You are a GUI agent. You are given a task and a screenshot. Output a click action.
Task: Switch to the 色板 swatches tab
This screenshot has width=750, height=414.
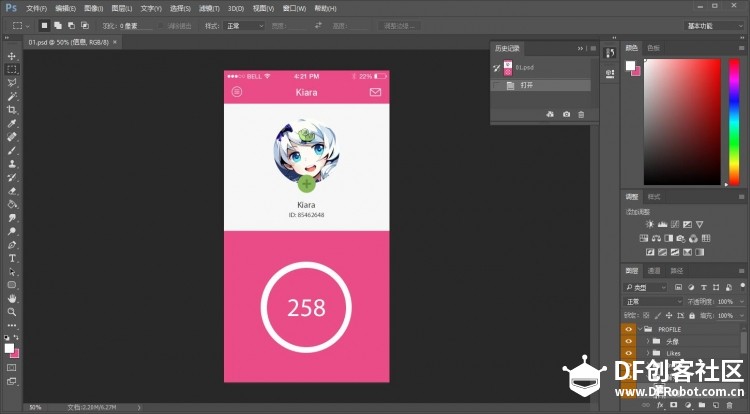pos(653,48)
